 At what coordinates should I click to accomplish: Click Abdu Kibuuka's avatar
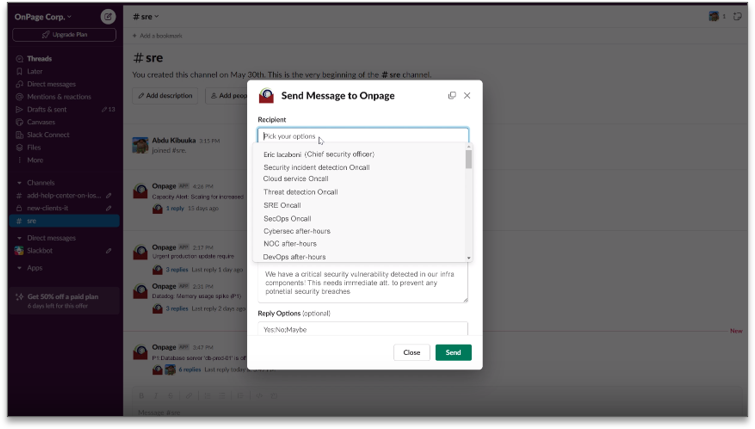pyautogui.click(x=140, y=145)
